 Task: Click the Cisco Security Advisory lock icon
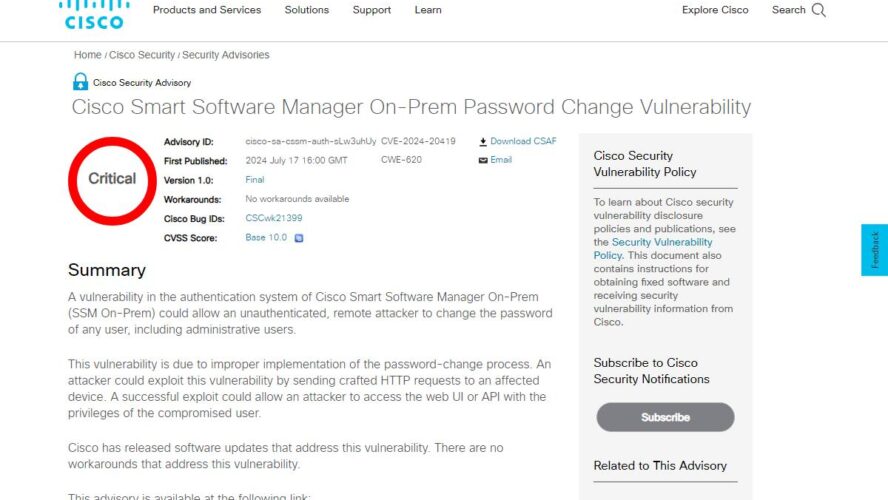click(x=80, y=82)
